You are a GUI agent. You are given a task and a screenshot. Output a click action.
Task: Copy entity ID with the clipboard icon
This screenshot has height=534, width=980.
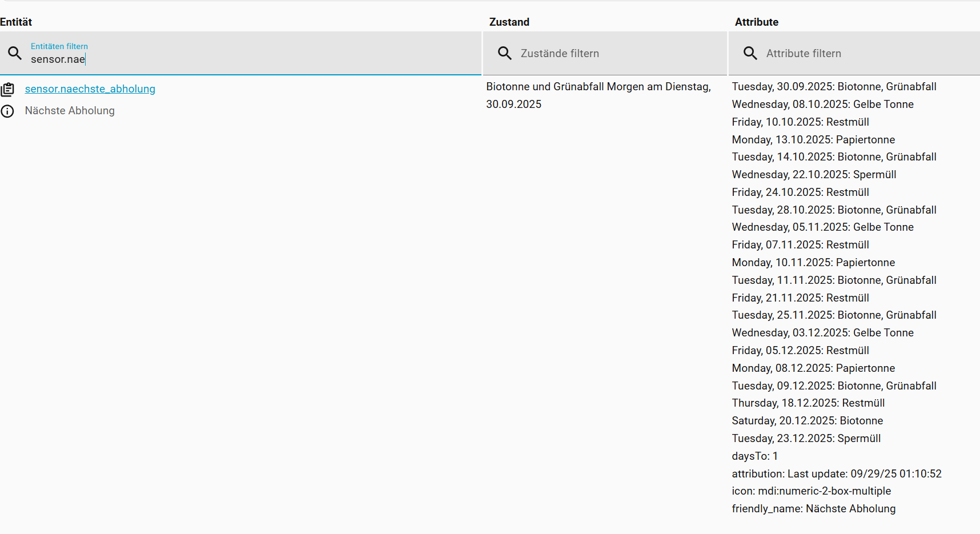click(7, 90)
